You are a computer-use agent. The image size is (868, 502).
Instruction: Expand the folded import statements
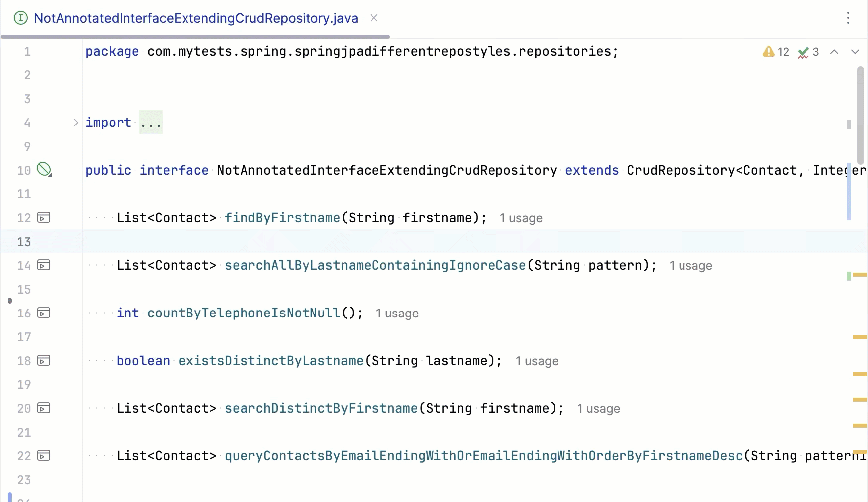pyautogui.click(x=150, y=123)
